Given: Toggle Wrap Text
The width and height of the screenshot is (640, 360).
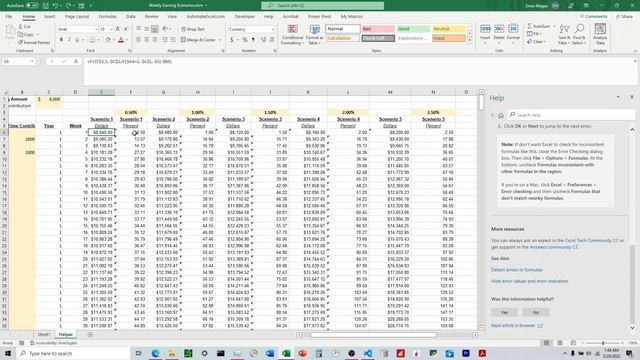Looking at the screenshot, I should tap(193, 29).
